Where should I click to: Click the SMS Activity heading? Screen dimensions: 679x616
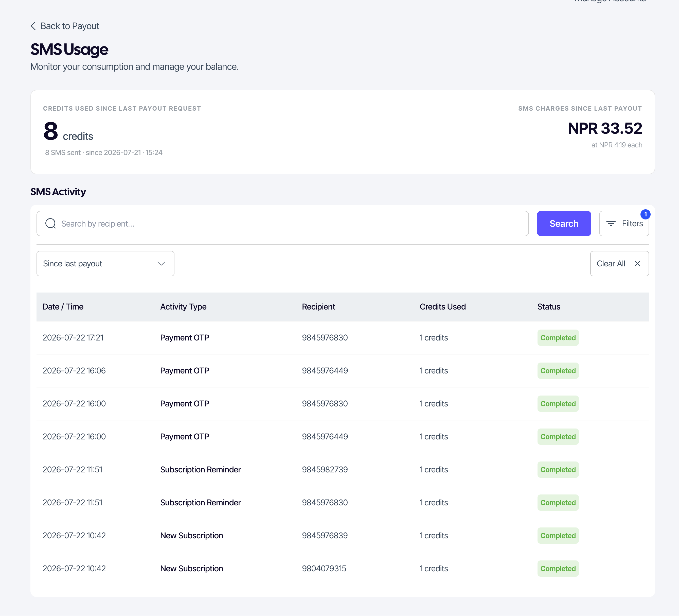point(58,192)
